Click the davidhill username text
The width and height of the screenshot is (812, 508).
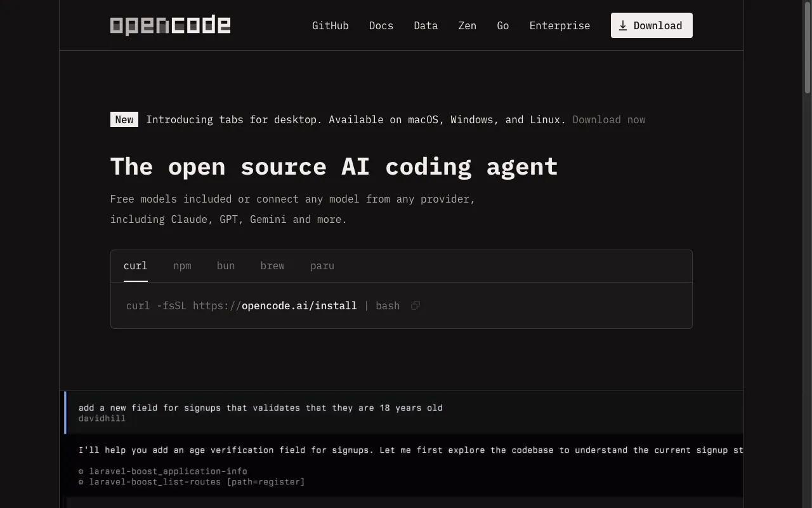(102, 418)
